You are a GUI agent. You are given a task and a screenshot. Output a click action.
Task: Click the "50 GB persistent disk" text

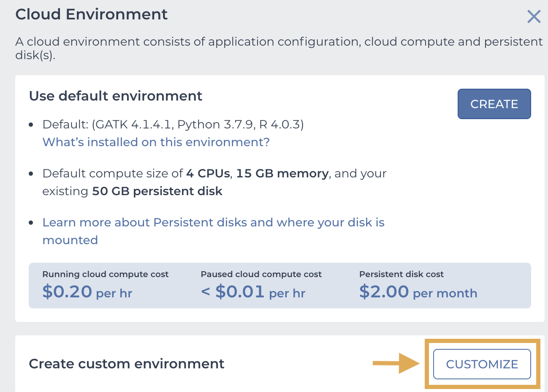click(x=157, y=191)
